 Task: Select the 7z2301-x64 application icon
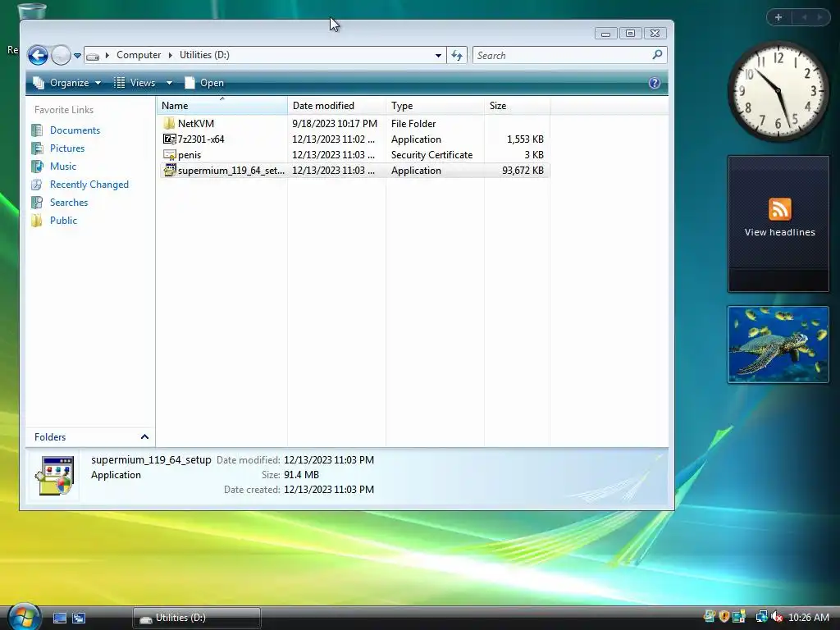point(169,139)
